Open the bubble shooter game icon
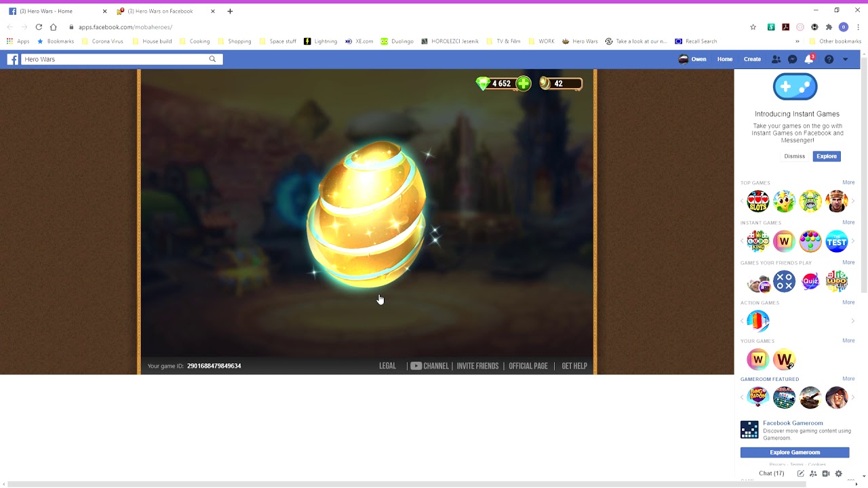Viewport: 868px width, 488px height. tap(810, 241)
